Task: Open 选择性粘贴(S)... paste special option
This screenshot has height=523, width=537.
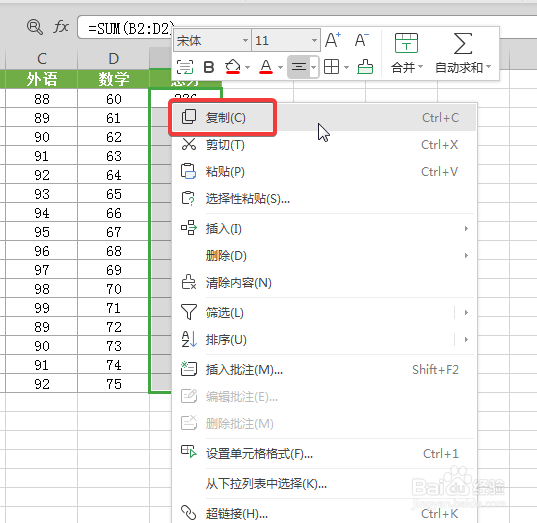Action: (x=324, y=198)
